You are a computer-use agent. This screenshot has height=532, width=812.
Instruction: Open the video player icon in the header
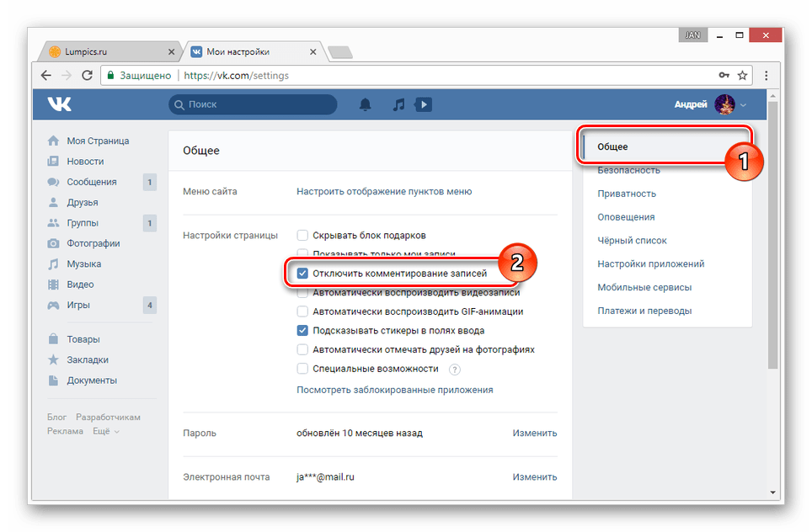tap(423, 104)
